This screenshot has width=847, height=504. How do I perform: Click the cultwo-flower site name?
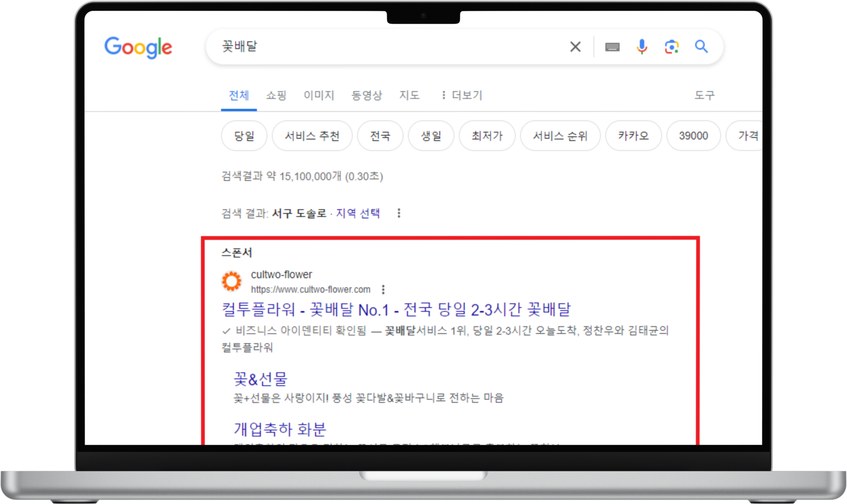281,275
